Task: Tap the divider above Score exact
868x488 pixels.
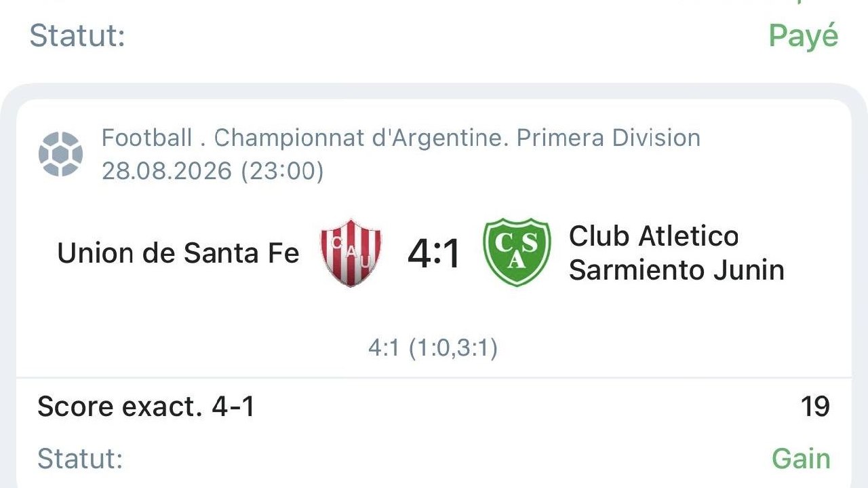Action: [434, 377]
